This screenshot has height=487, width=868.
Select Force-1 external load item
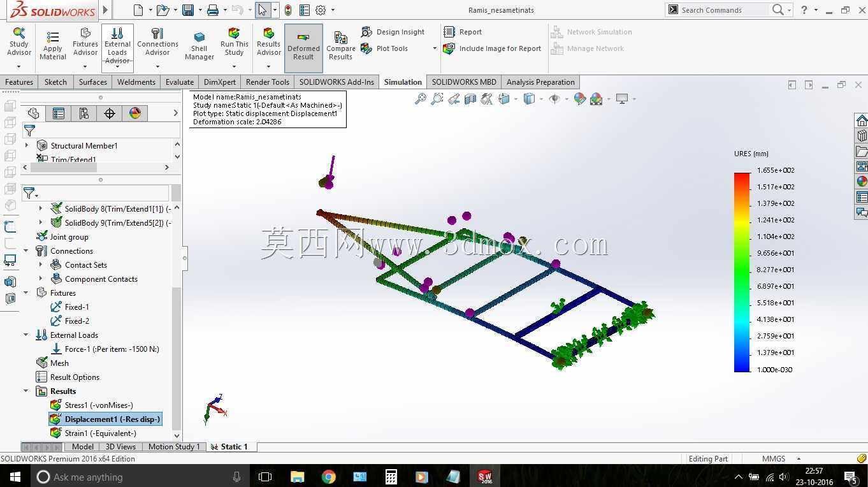(x=105, y=349)
